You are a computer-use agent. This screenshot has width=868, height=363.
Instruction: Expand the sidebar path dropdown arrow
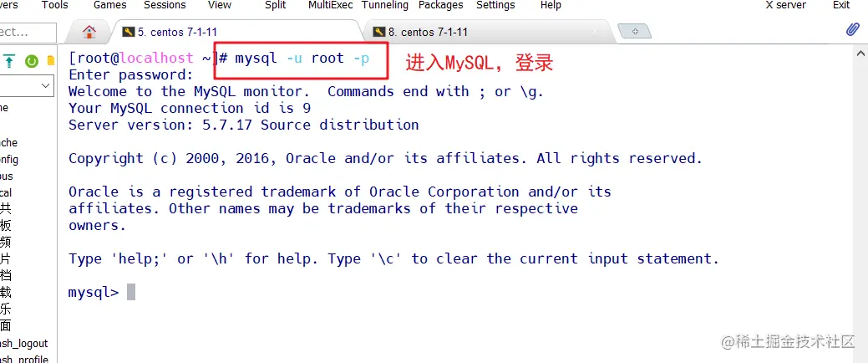tap(46, 86)
